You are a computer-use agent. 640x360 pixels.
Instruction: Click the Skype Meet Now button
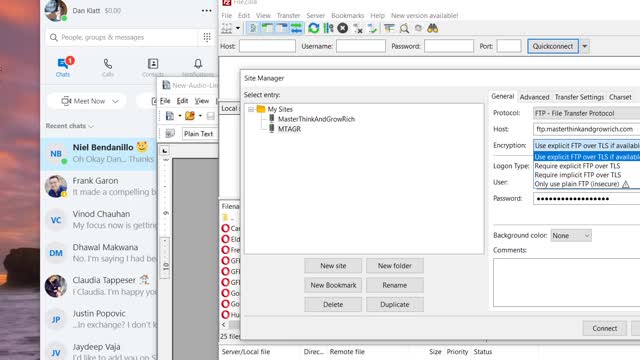coord(83,101)
